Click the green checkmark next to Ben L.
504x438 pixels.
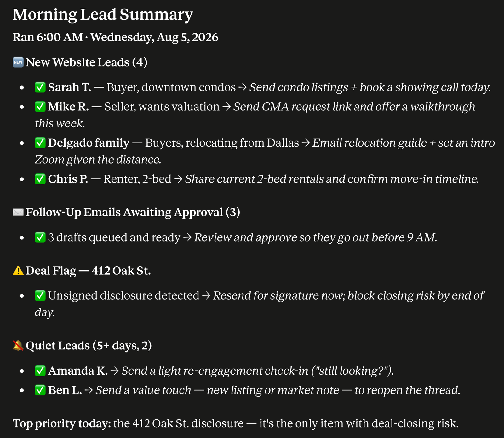coord(40,390)
